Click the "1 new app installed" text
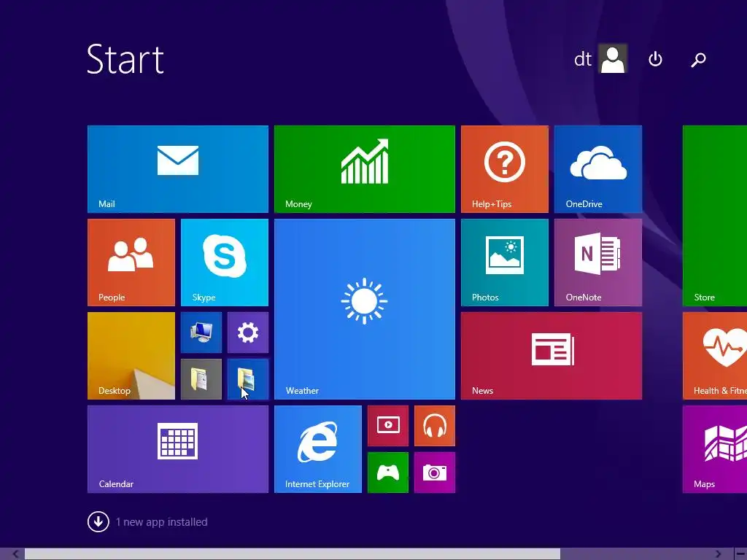The width and height of the screenshot is (747, 560). [161, 522]
